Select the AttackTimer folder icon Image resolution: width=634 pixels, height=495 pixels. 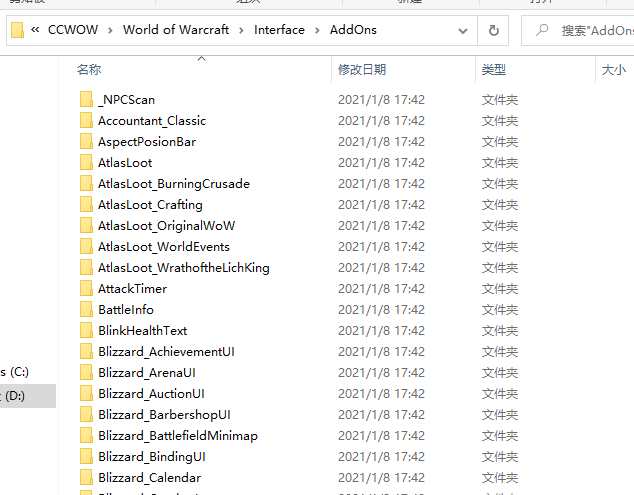click(86, 288)
